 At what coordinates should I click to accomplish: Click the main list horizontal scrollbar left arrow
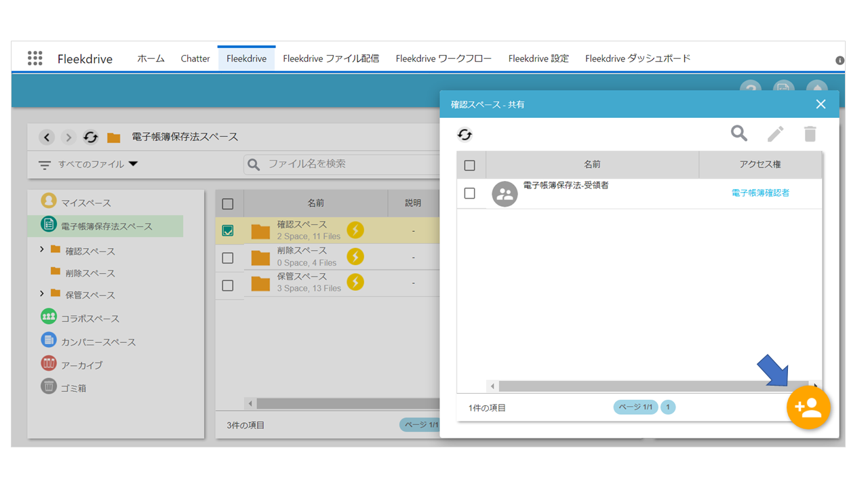click(x=250, y=403)
